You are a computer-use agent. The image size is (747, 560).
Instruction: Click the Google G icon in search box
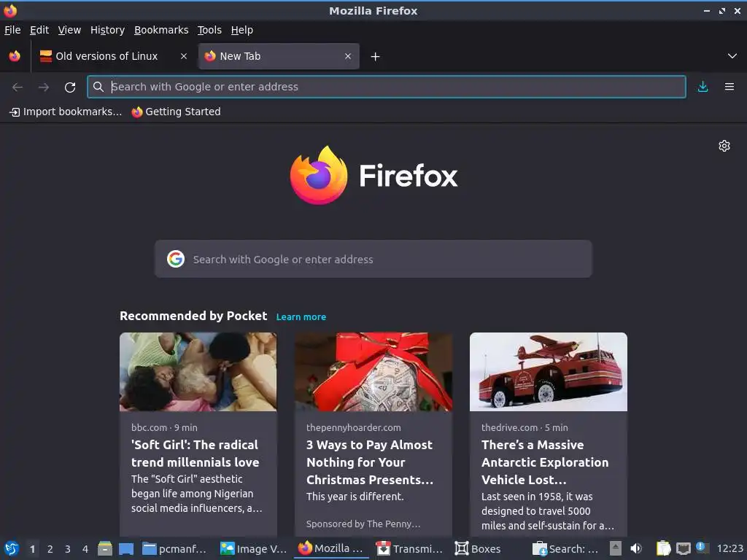176,259
